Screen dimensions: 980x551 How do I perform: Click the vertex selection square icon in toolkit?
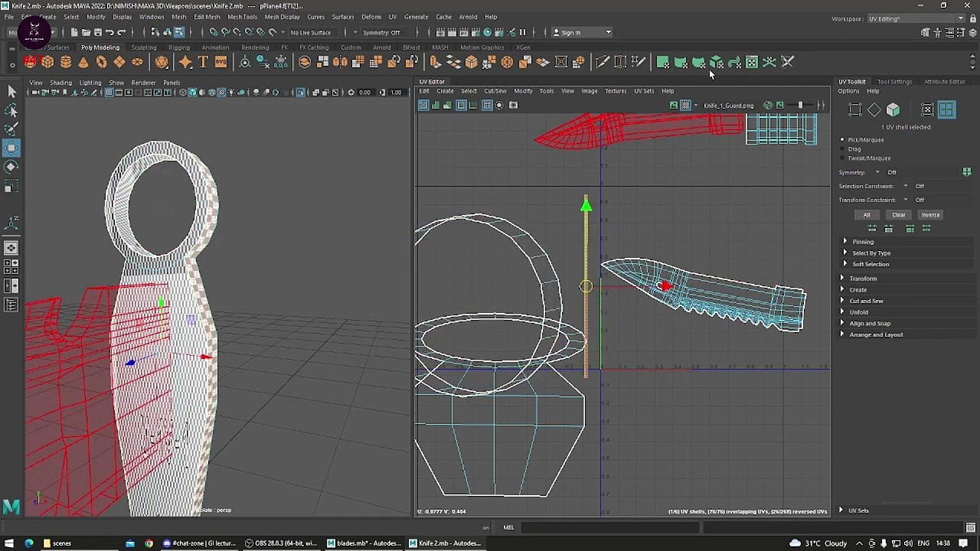[x=855, y=110]
